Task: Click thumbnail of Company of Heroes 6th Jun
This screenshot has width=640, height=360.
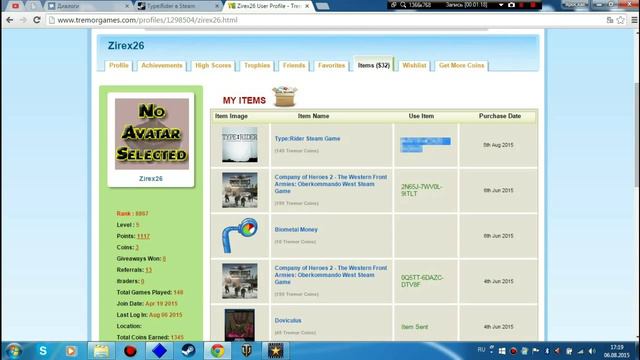Action: pyautogui.click(x=240, y=190)
